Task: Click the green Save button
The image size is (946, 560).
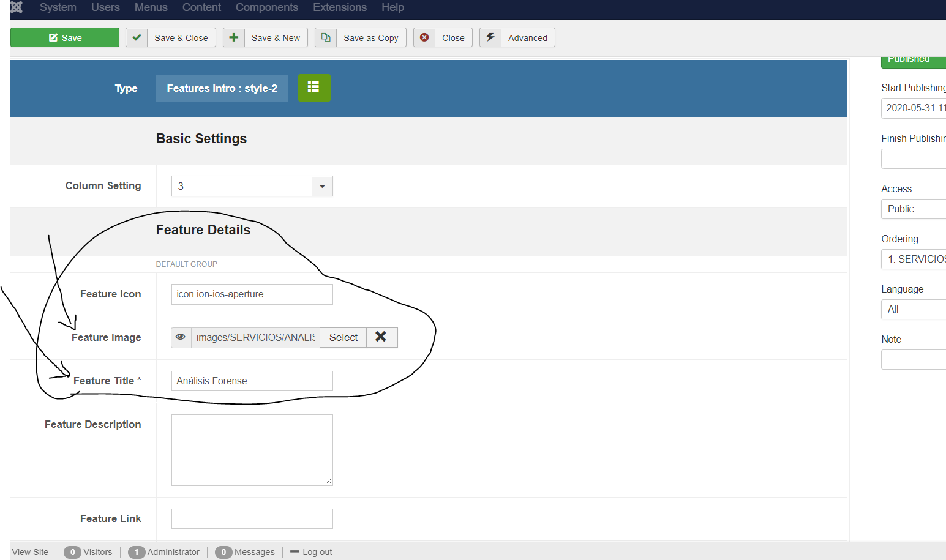Action: 65,37
